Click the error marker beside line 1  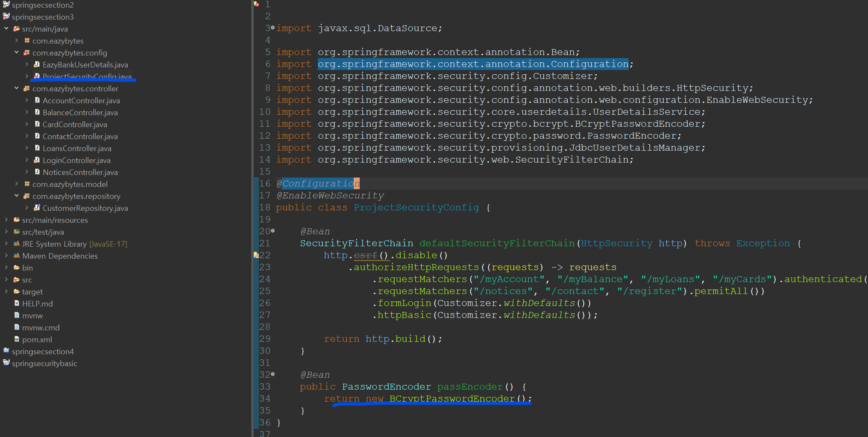(256, 4)
